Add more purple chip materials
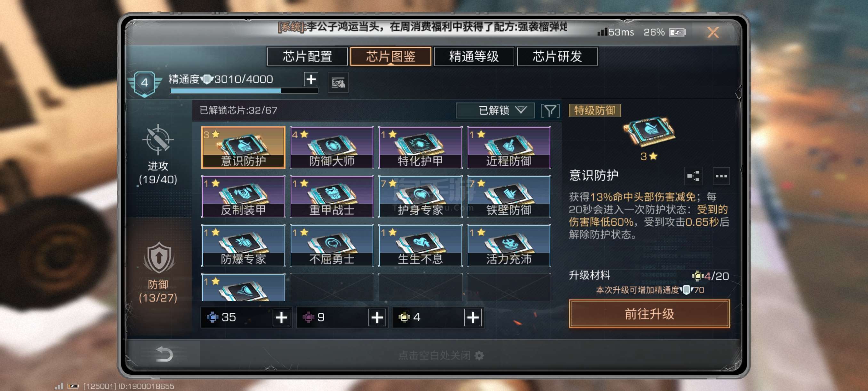 [377, 317]
